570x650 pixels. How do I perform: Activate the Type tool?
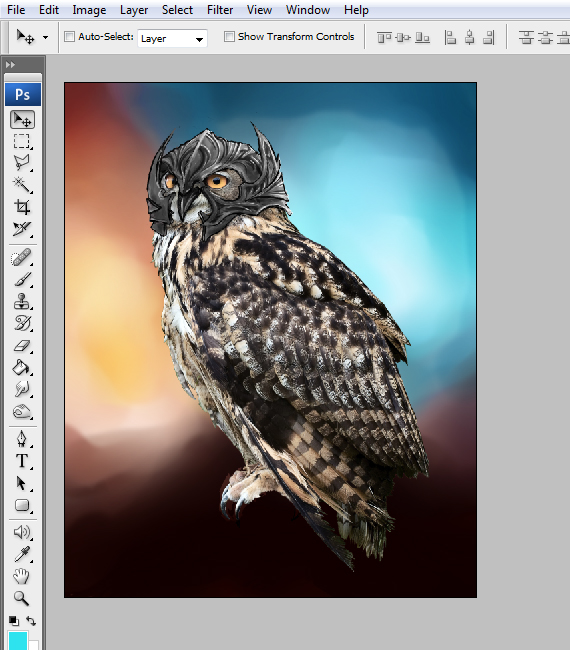[22, 461]
